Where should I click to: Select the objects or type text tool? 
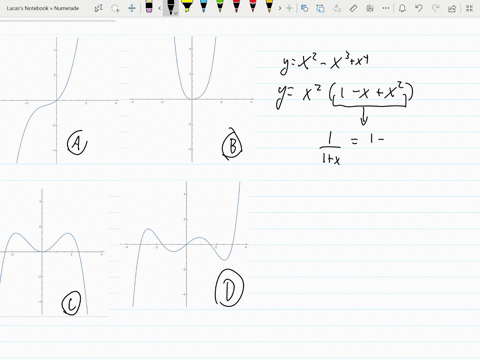(99, 8)
